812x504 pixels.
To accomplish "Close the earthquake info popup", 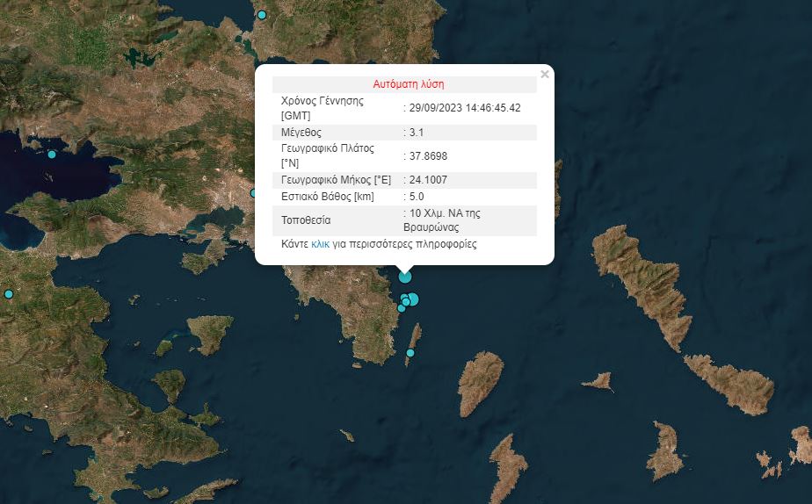I will pos(545,75).
